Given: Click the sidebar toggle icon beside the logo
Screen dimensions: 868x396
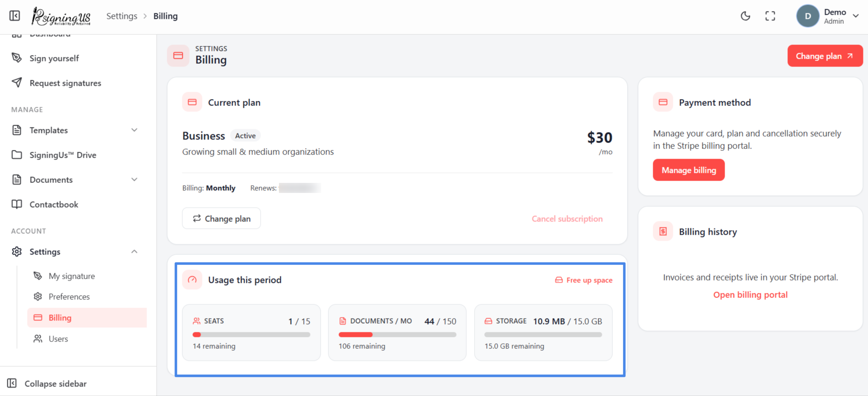Looking at the screenshot, I should (15, 16).
